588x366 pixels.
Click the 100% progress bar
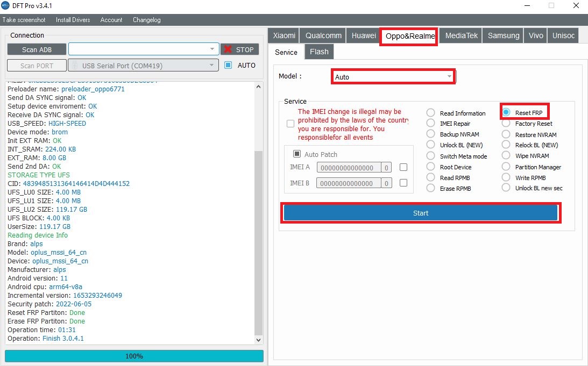[x=134, y=356]
